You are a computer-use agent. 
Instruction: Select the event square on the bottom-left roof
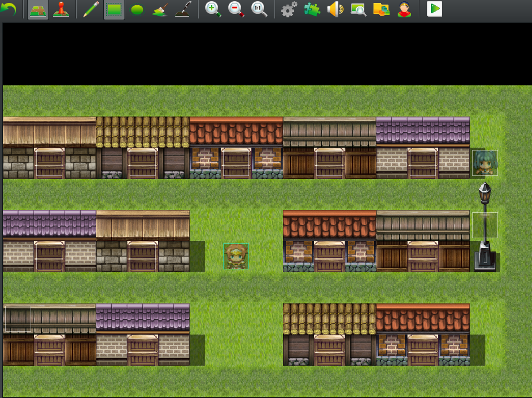click(18, 318)
